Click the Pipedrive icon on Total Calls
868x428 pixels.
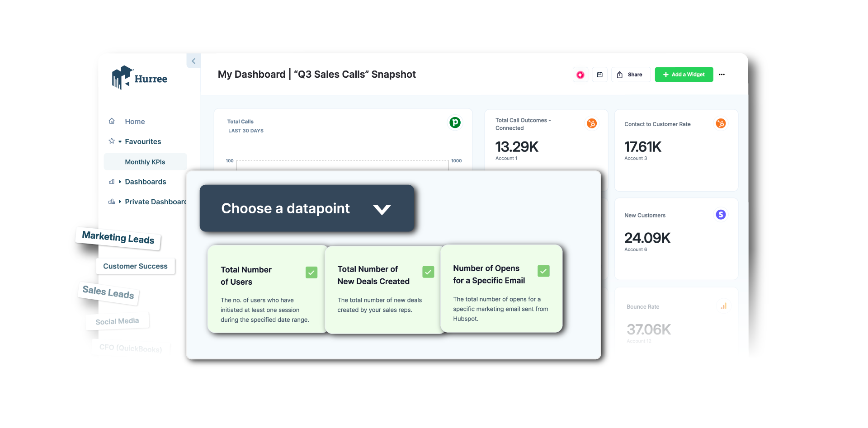click(455, 122)
